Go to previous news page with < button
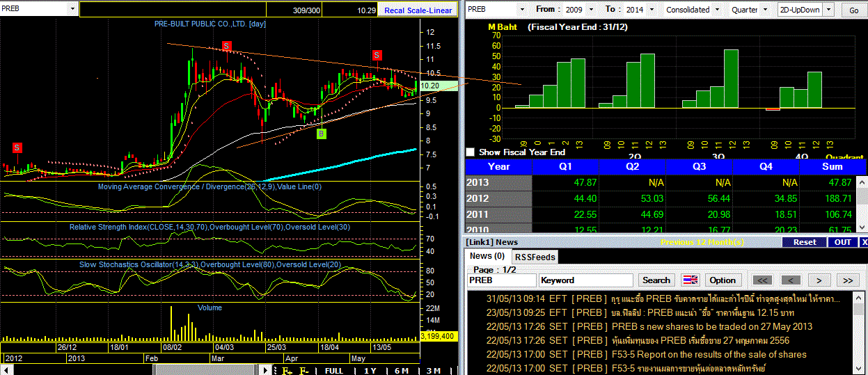The width and height of the screenshot is (868, 375). click(789, 280)
